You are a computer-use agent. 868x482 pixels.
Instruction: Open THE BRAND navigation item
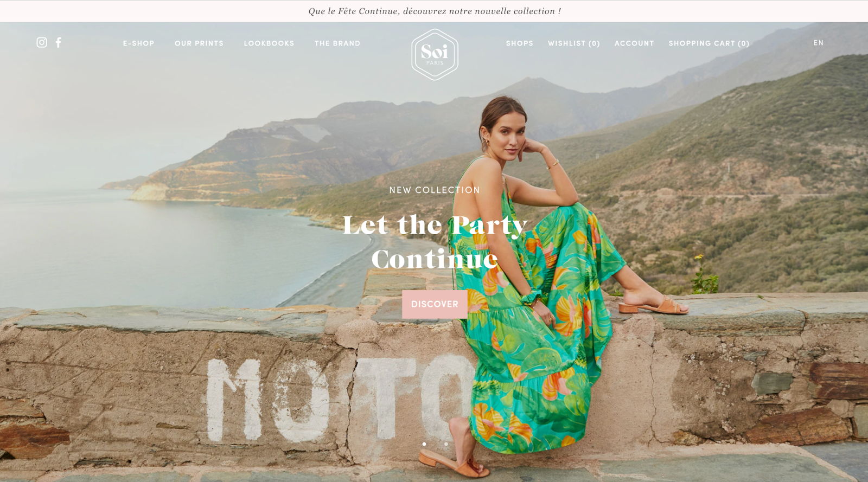(x=337, y=43)
